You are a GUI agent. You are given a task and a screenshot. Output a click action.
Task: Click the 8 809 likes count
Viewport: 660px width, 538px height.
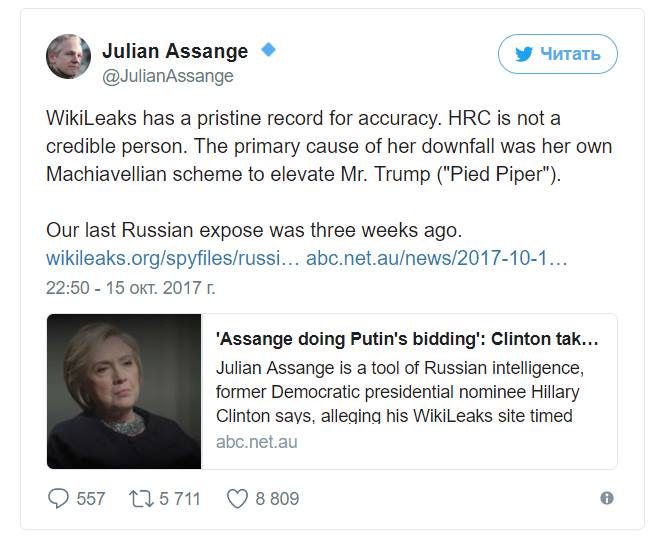277,498
